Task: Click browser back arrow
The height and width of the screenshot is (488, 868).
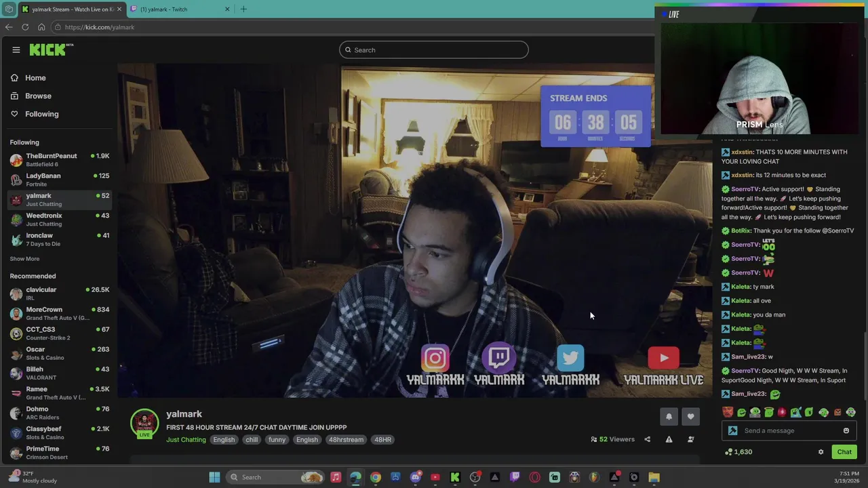Action: pos(9,27)
